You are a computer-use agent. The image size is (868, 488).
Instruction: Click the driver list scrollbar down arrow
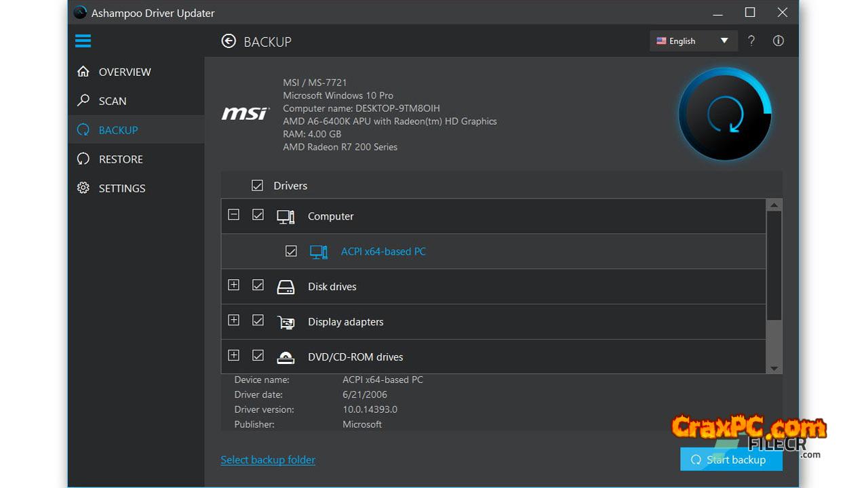point(774,368)
